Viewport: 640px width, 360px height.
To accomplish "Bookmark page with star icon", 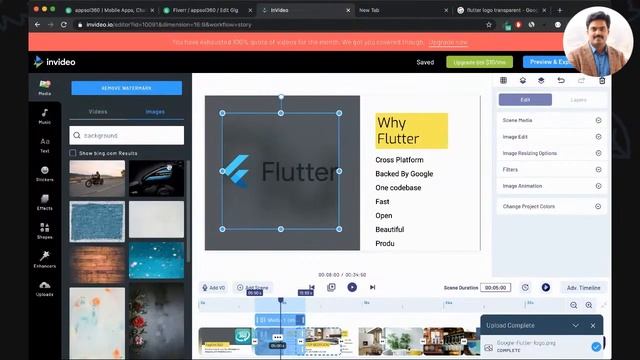I will point(489,25).
